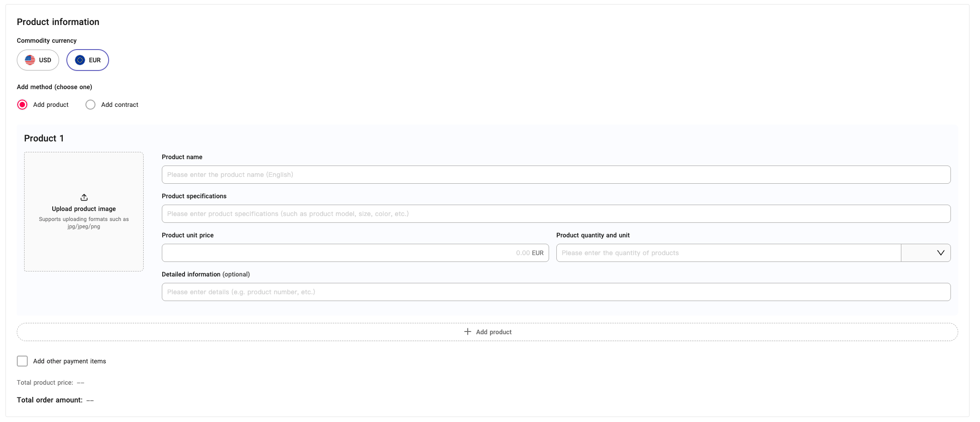This screenshot has width=980, height=422.
Task: Select the EUR currency option
Action: [x=87, y=60]
